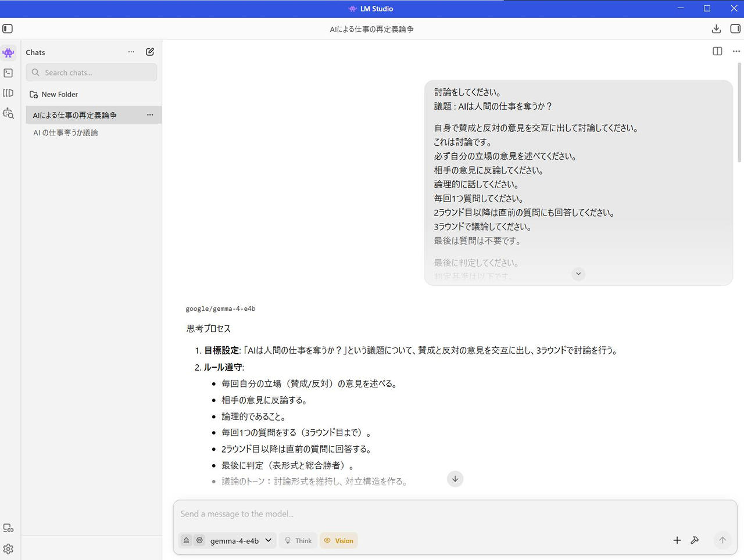The width and height of the screenshot is (744, 560).
Task: Open the Chats panel three-dot menu
Action: pos(131,52)
